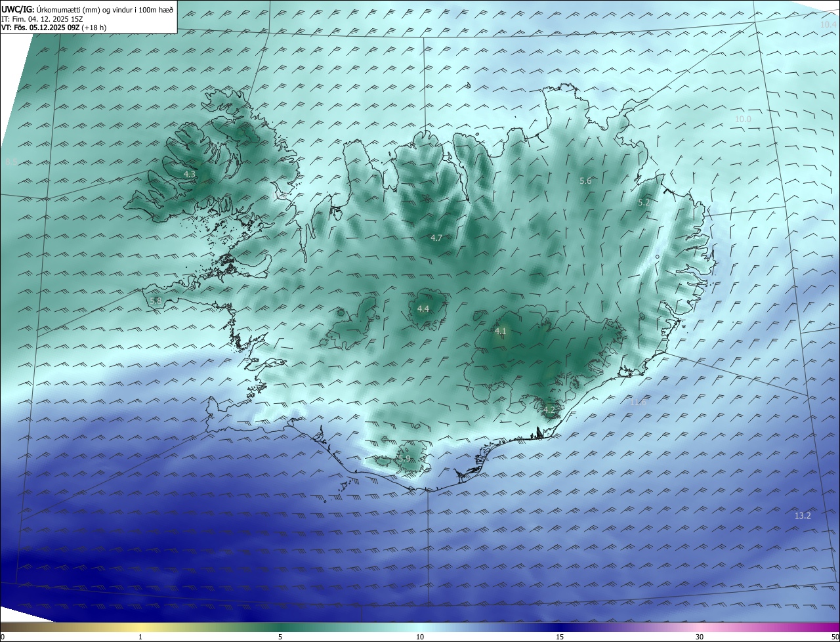Click the 5.8 value on the western peninsula
This screenshot has width=840, height=642.
pyautogui.click(x=156, y=301)
